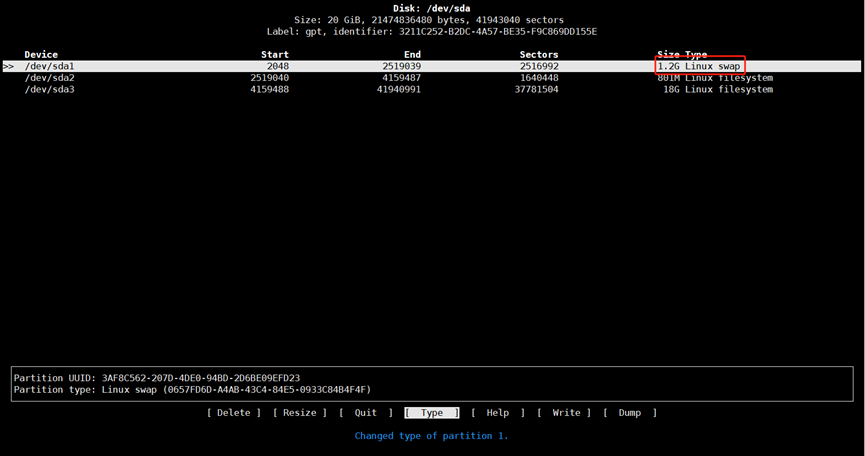The height and width of the screenshot is (456, 865).
Task: Select the /dev/sda1 partition row
Action: coord(50,66)
